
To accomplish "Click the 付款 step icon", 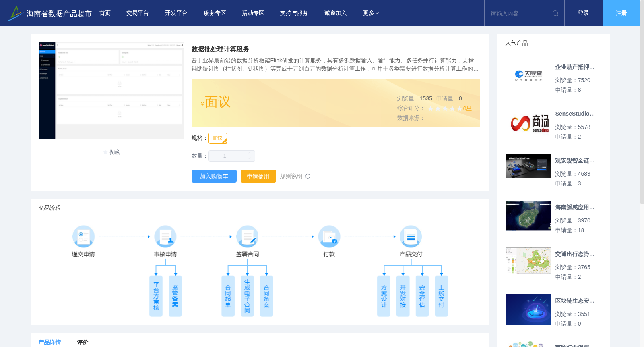I will (329, 237).
